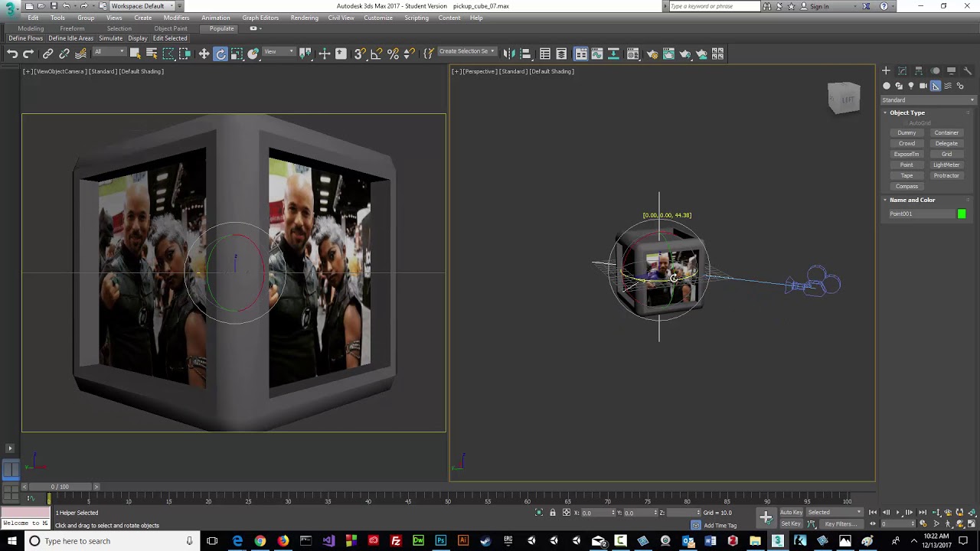Activate the Select and Move tool
The width and height of the screenshot is (980, 551).
point(204,54)
